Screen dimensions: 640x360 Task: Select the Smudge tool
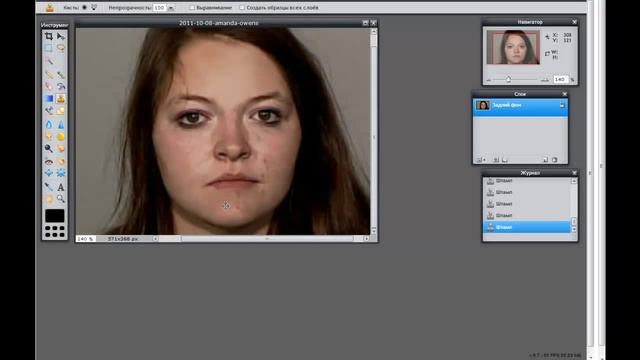point(49,136)
